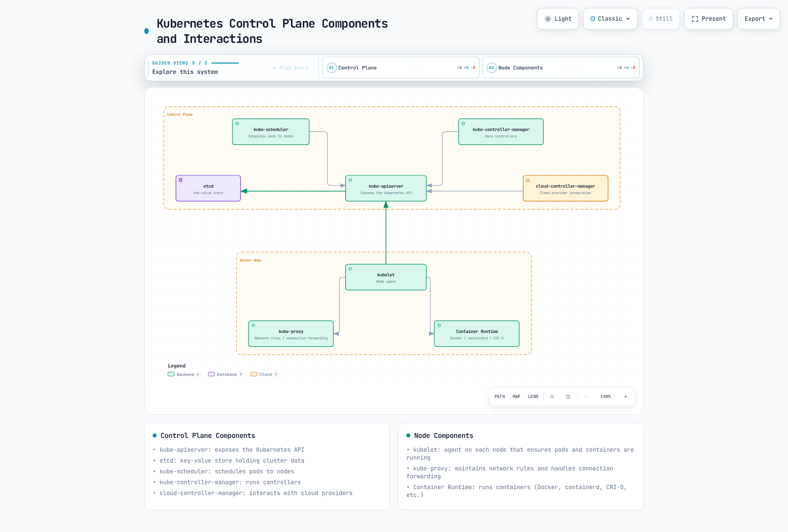Click the Control Plane Components heading

(208, 435)
